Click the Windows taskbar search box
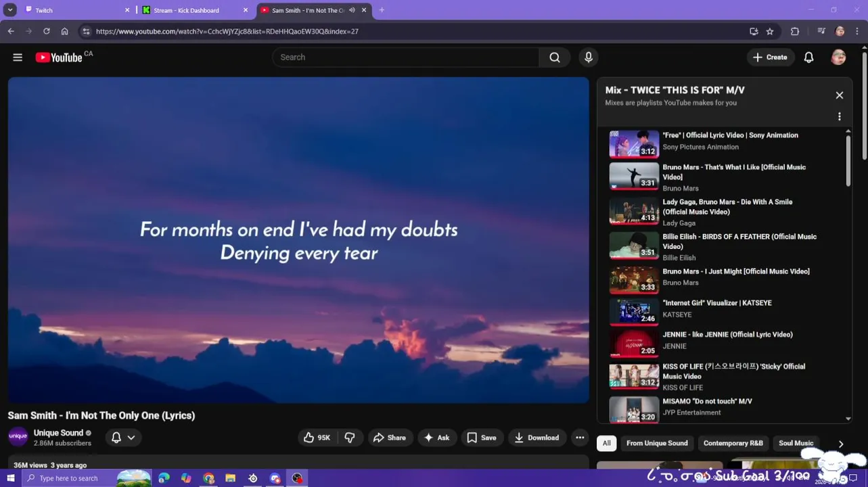868x487 pixels. coord(87,478)
